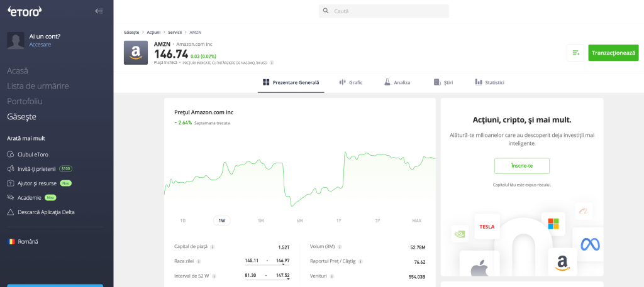Add AMZN to watchlist icon button
The image size is (644, 287).
(x=575, y=53)
